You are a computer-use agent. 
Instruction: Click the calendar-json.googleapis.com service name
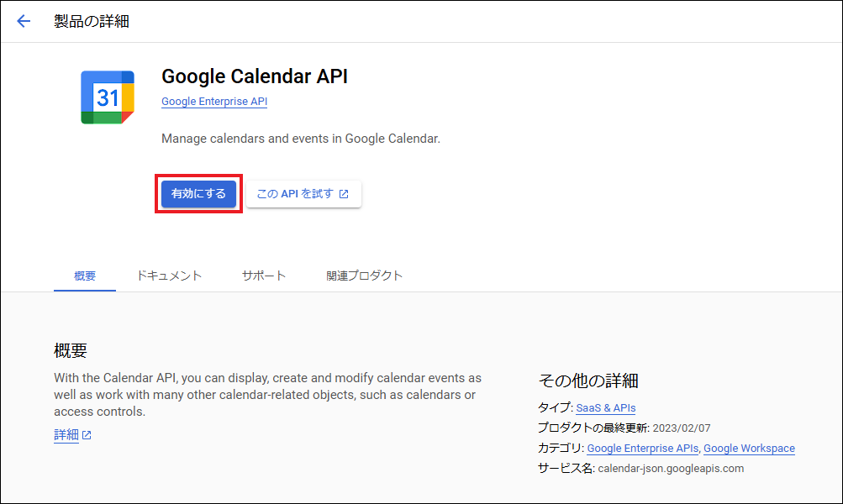[x=670, y=469]
